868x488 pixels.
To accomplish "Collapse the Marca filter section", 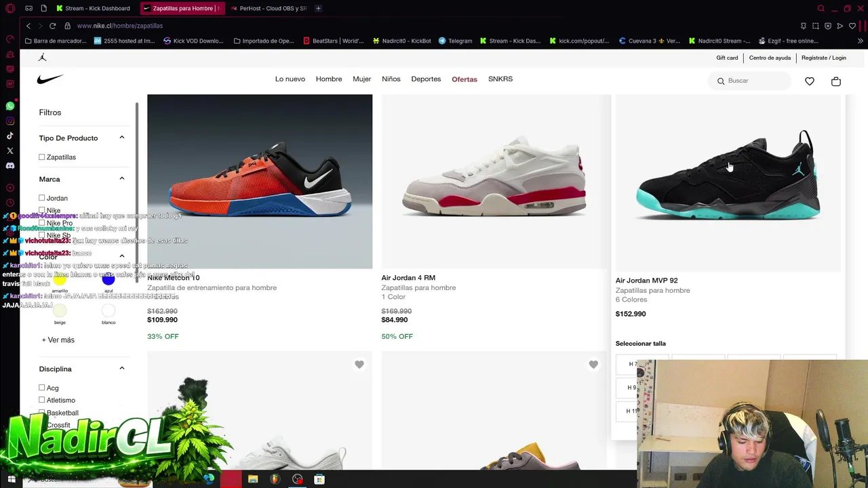I will pos(122,179).
